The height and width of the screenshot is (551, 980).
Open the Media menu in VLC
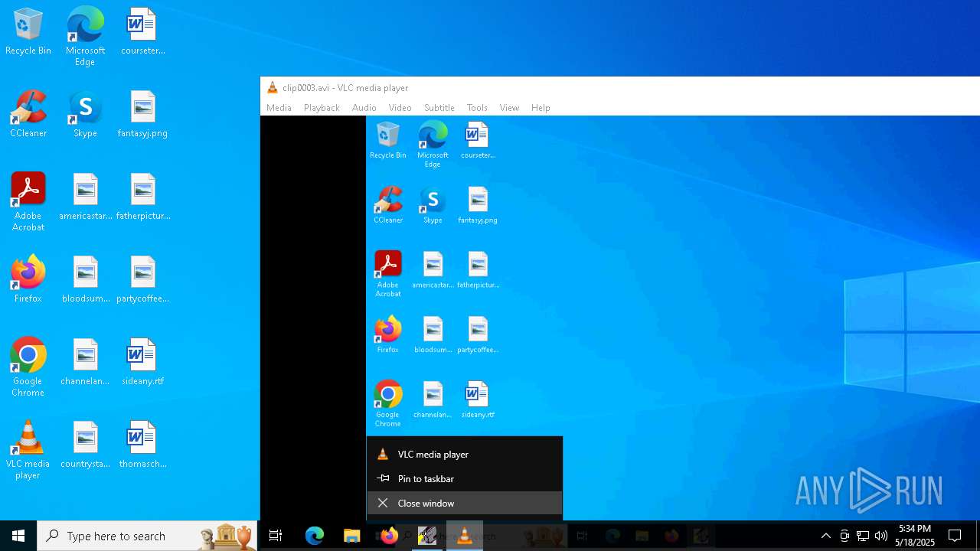tap(279, 108)
